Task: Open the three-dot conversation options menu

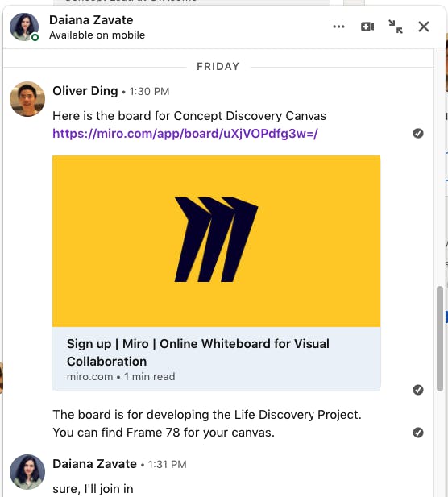Action: (338, 27)
